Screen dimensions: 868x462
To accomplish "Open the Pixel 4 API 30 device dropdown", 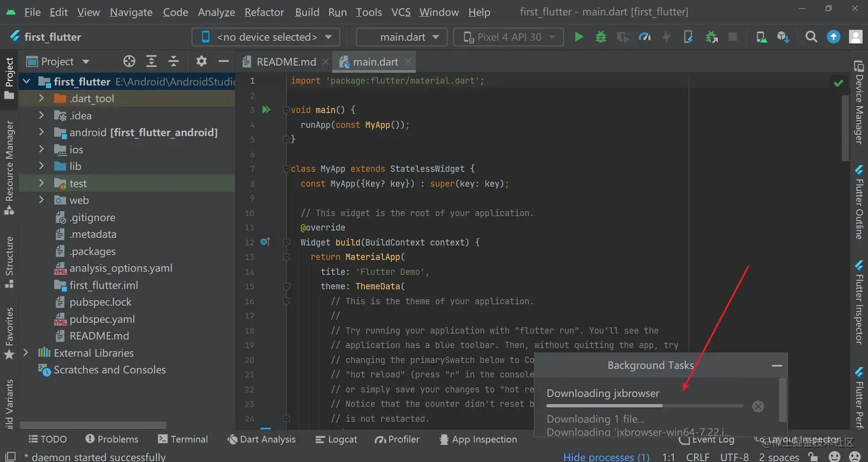I will click(x=509, y=37).
